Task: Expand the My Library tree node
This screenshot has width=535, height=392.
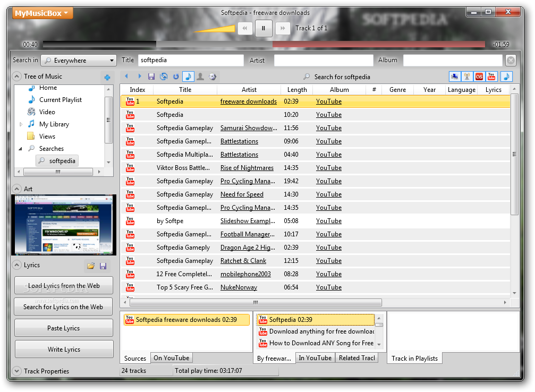Action: point(21,124)
